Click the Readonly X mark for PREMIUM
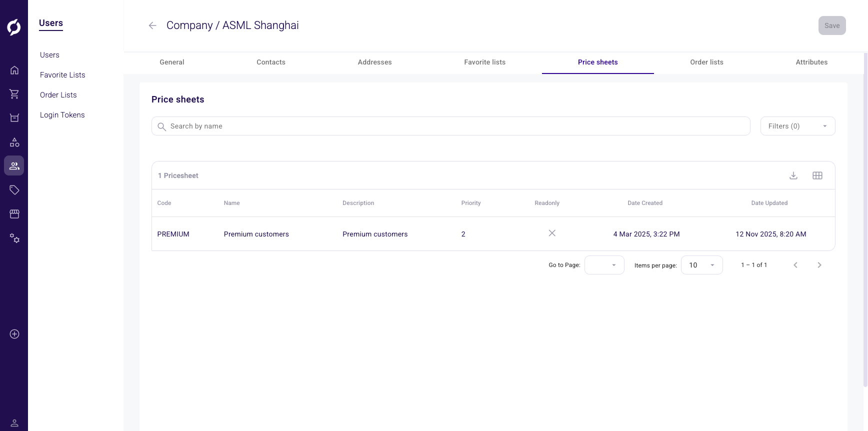868x431 pixels. 552,233
